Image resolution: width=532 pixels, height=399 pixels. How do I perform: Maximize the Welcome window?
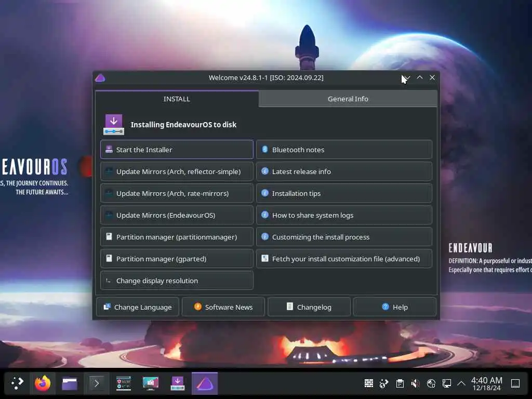pos(420,77)
